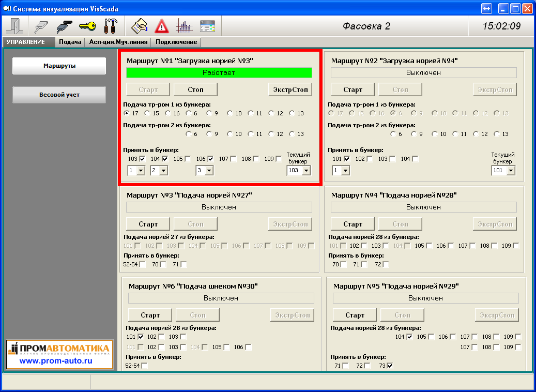Click the green Работает status bar
Screen dimensions: 536x392
[x=219, y=73]
